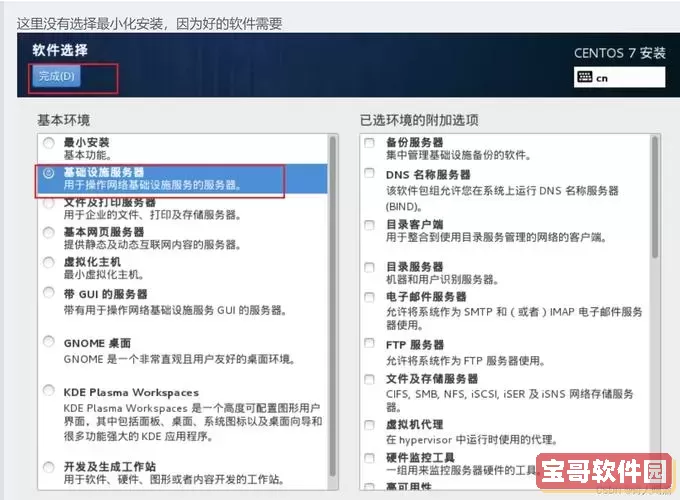Check the DNS 名称服务器 add-on
Image resolution: width=680 pixels, height=500 pixels.
click(369, 173)
